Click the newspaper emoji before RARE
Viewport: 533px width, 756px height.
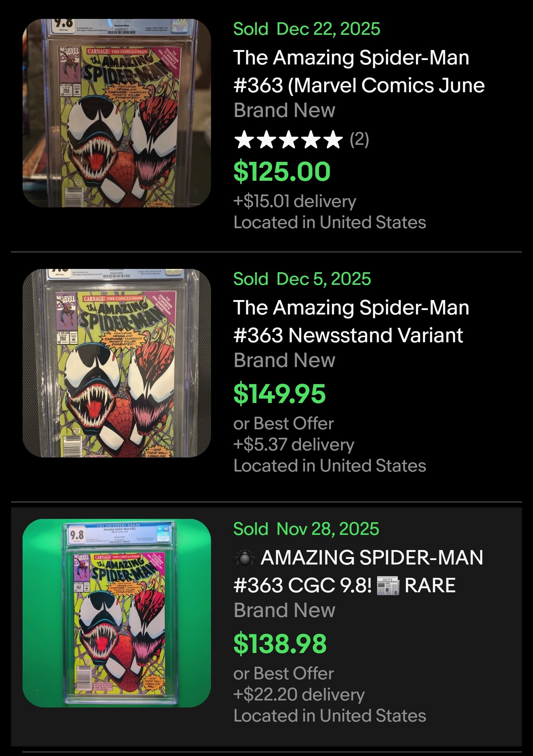[388, 586]
